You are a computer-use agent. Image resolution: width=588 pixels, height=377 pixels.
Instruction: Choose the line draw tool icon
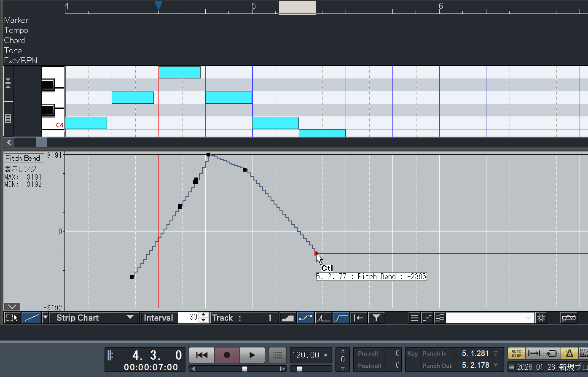(x=31, y=318)
